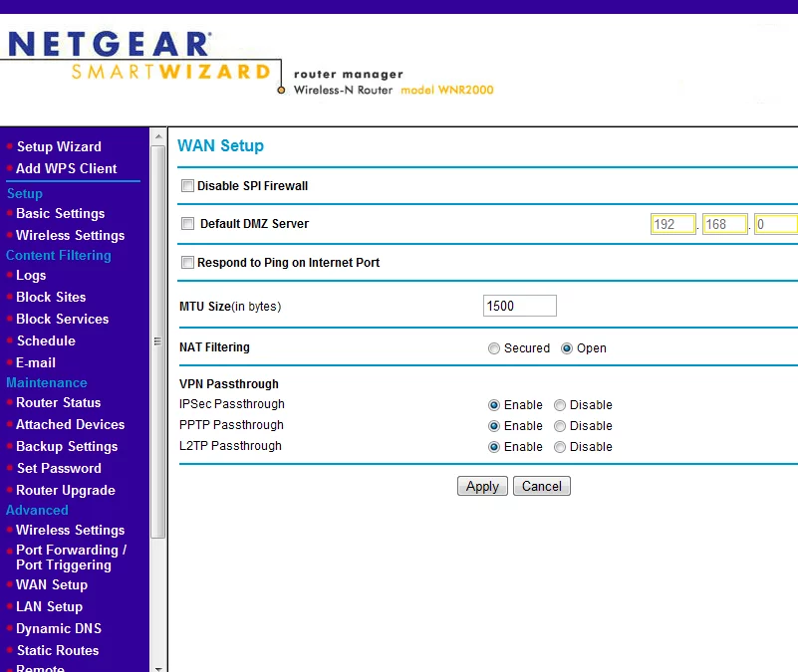Click the sidebar vertical scrollbar thumb

click(157, 338)
